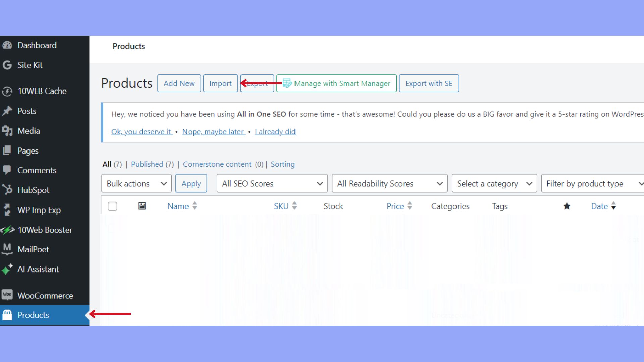Viewport: 644px width, 362px height.
Task: Open the Bulk actions dropdown
Action: (136, 183)
